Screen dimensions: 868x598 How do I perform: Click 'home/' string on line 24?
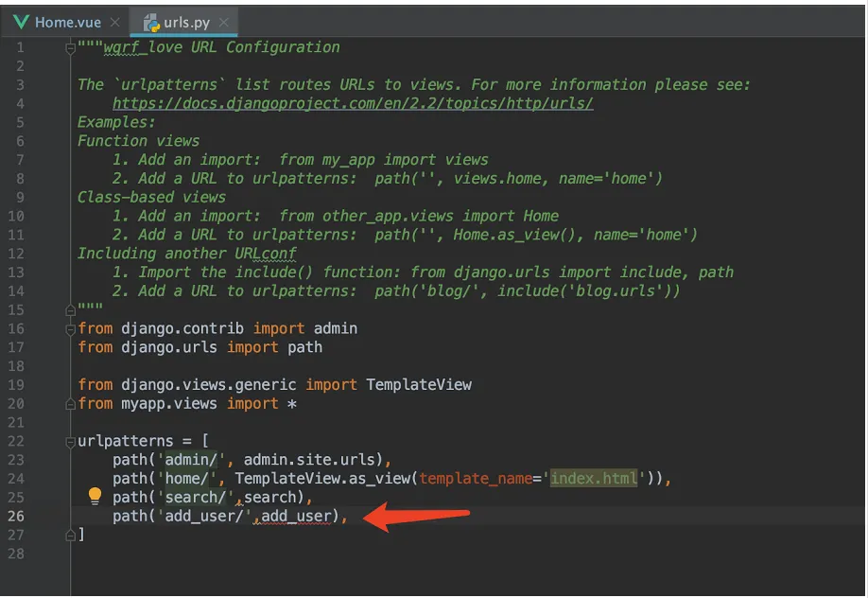[186, 478]
